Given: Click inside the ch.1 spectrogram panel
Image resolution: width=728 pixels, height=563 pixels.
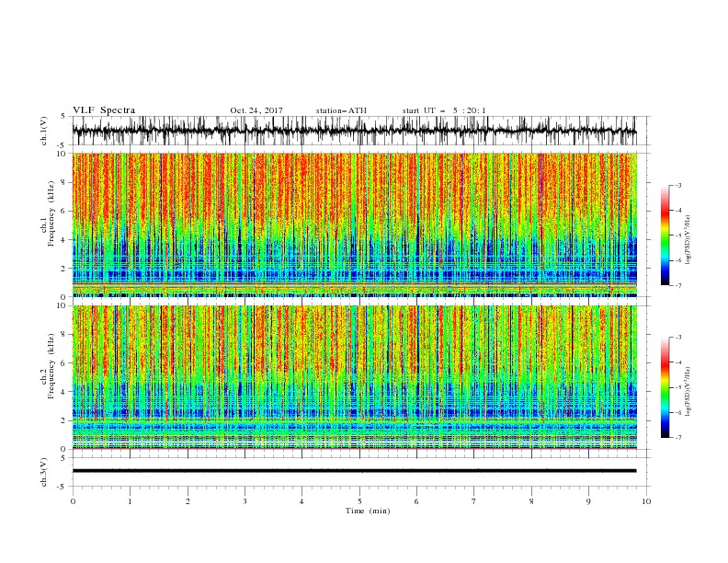Looking at the screenshot, I should (354, 224).
